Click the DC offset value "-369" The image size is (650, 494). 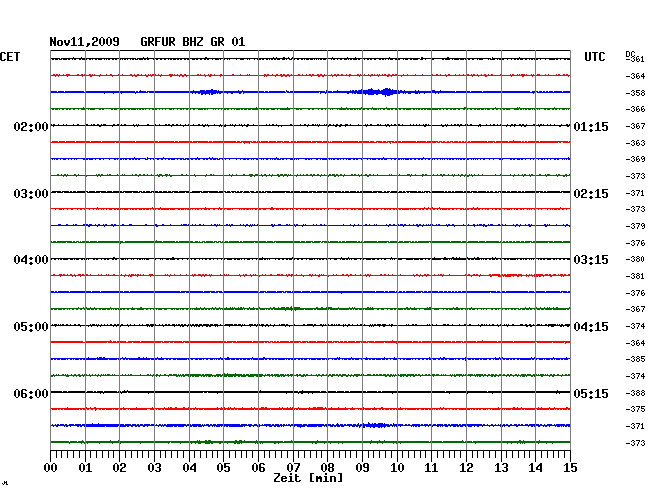(x=635, y=159)
